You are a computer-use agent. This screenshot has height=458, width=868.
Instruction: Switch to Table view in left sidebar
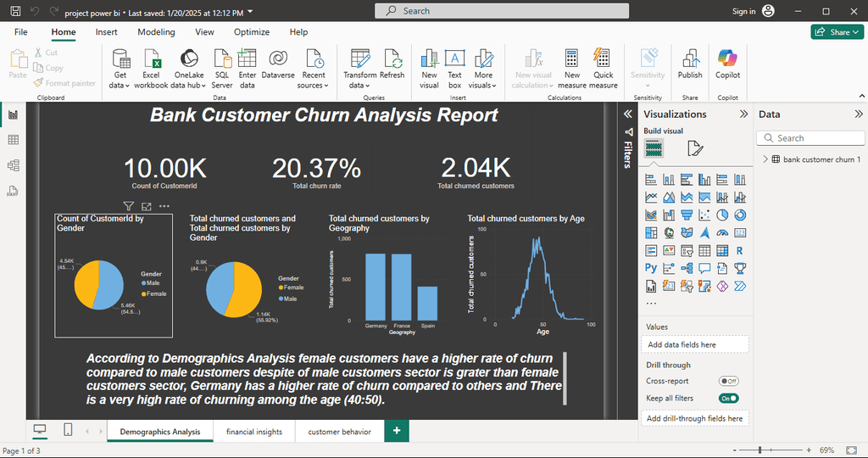click(x=14, y=140)
